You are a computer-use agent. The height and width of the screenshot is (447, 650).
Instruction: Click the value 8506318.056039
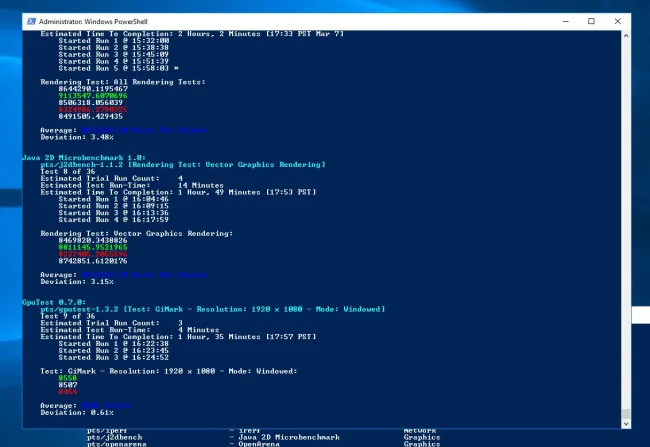tap(90, 102)
